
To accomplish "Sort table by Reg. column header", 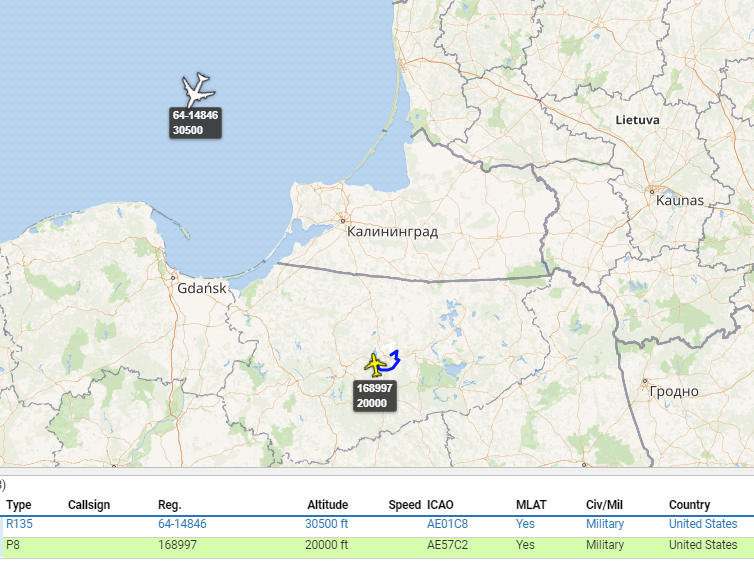I will (x=170, y=505).
